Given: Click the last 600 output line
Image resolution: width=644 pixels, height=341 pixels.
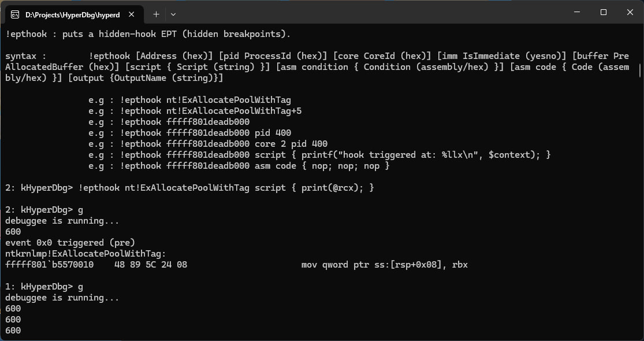Looking at the screenshot, I should pos(13,331).
